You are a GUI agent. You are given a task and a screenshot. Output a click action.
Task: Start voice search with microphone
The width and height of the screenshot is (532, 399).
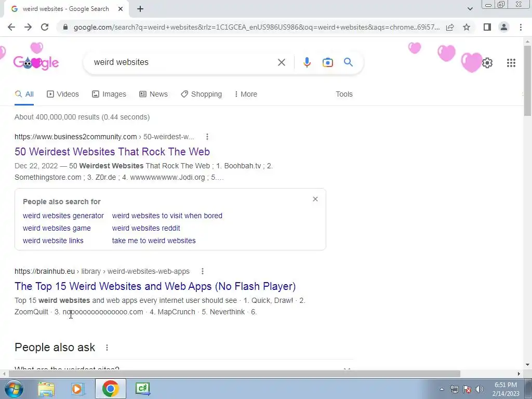tap(307, 62)
